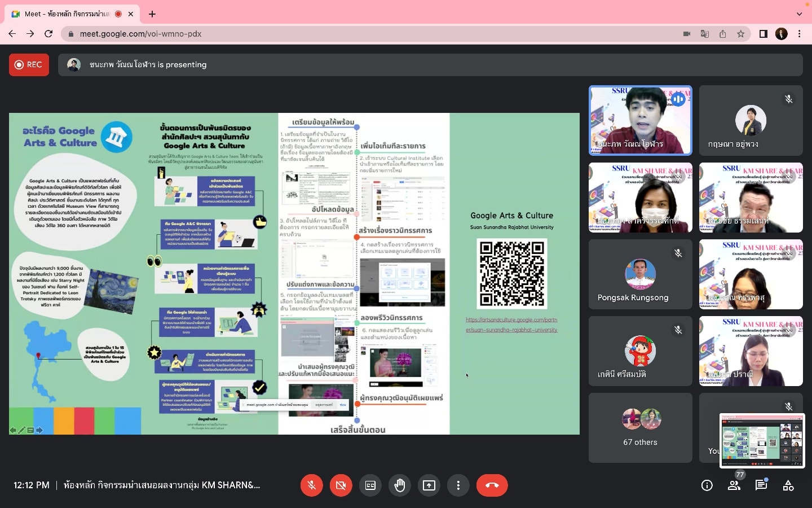
Task: Raise your hand in the meeting
Action: pos(400,485)
